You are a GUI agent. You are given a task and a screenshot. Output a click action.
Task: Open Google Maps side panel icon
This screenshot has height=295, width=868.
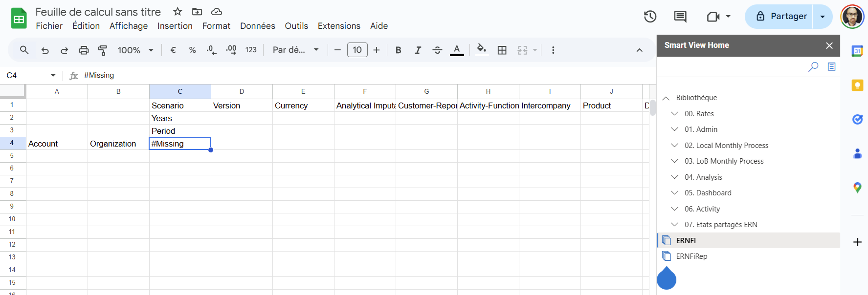[x=857, y=188]
